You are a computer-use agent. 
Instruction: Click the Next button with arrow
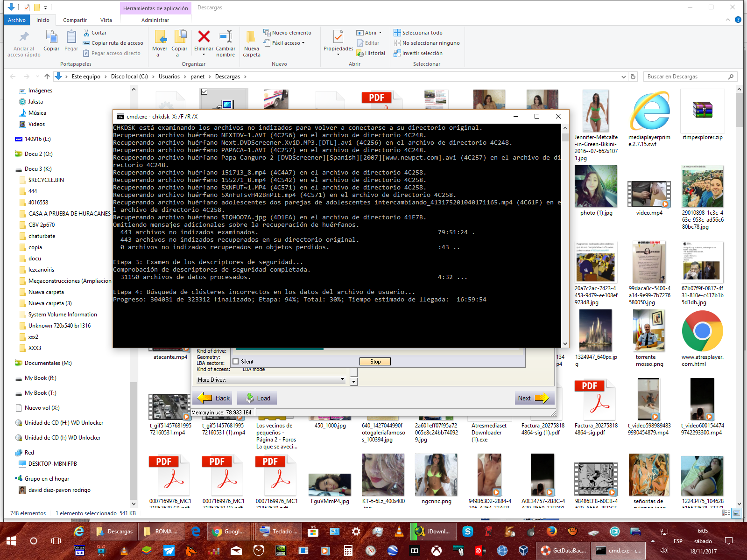click(533, 398)
